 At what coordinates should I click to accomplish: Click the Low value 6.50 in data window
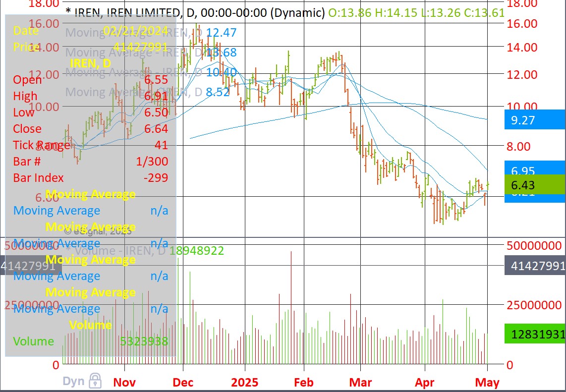pos(156,112)
